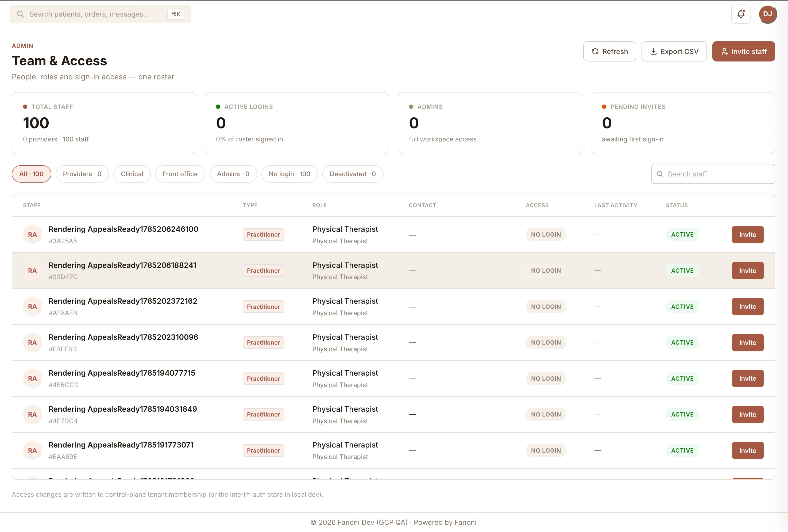Click the RA avatar for AppealsReady1785191773071
Image resolution: width=788 pixels, height=532 pixels.
[32, 451]
